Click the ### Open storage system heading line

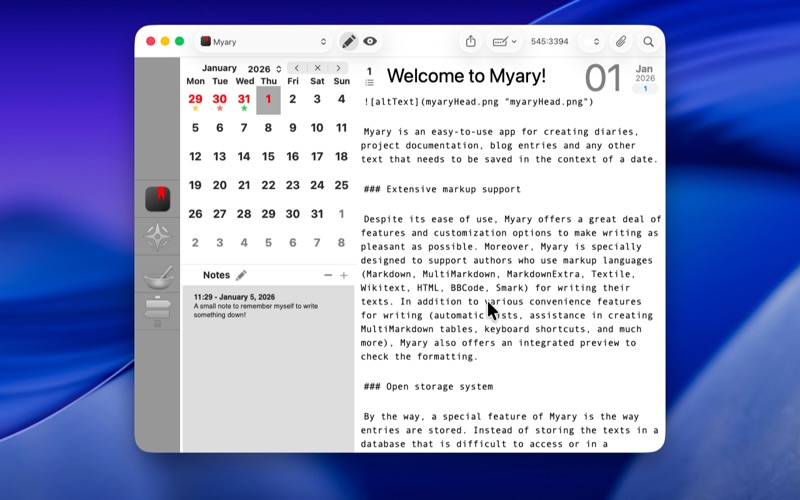coord(428,387)
